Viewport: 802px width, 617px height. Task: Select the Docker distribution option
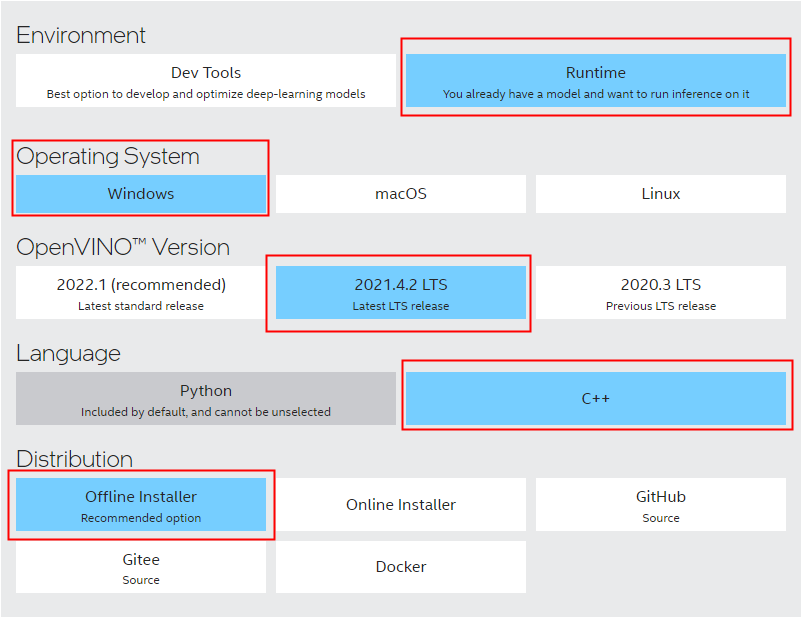(400, 567)
